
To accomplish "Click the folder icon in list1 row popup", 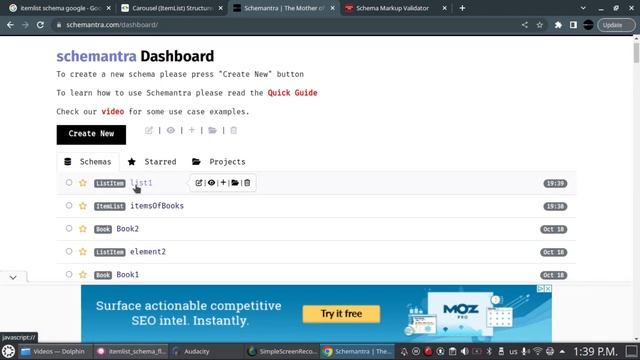I will 235,183.
